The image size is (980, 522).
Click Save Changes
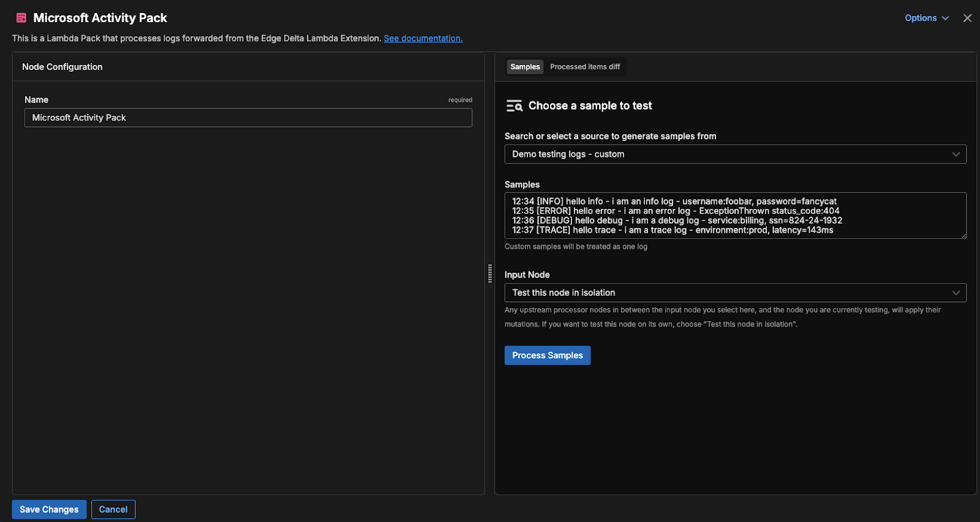point(49,509)
